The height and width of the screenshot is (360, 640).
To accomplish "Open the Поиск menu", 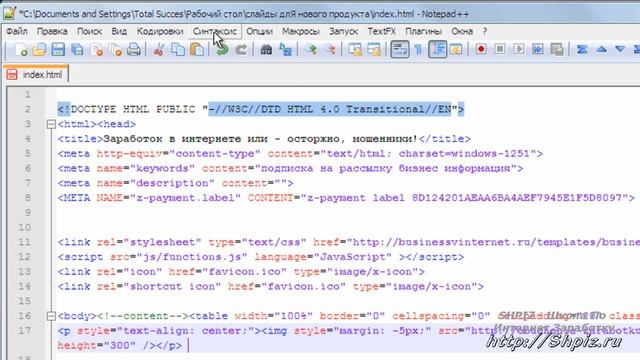I will click(x=89, y=31).
